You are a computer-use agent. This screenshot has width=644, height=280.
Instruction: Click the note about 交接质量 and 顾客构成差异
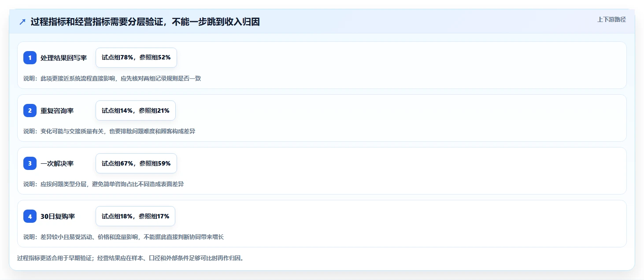[109, 131]
